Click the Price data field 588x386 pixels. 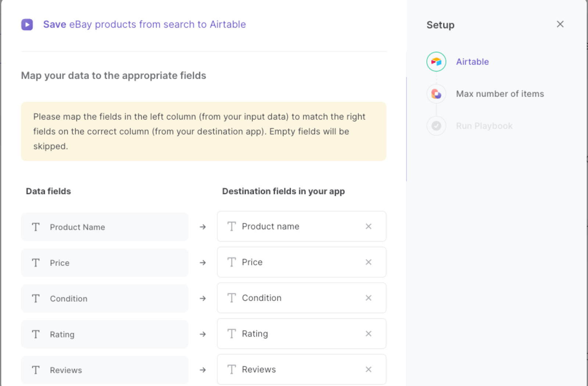[x=105, y=262]
